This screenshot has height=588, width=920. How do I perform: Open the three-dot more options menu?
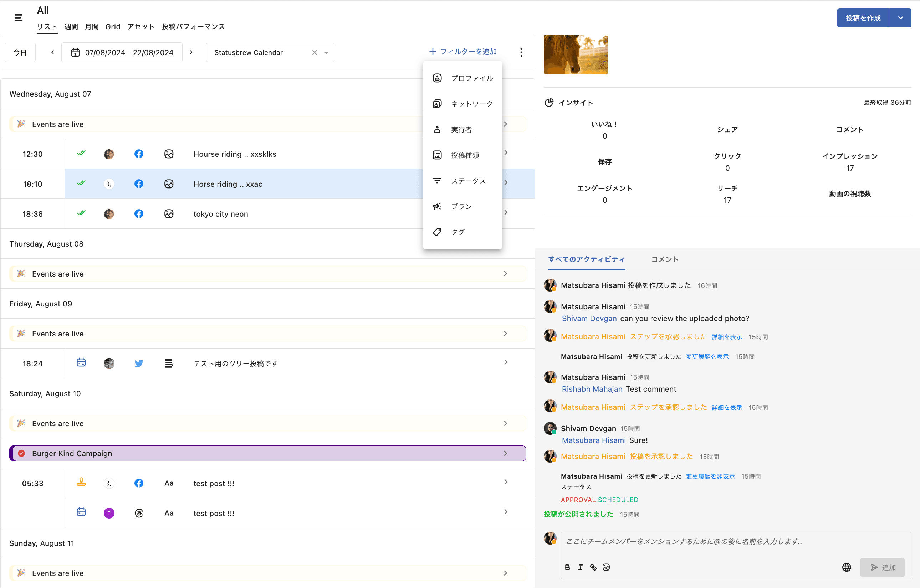tap(521, 52)
